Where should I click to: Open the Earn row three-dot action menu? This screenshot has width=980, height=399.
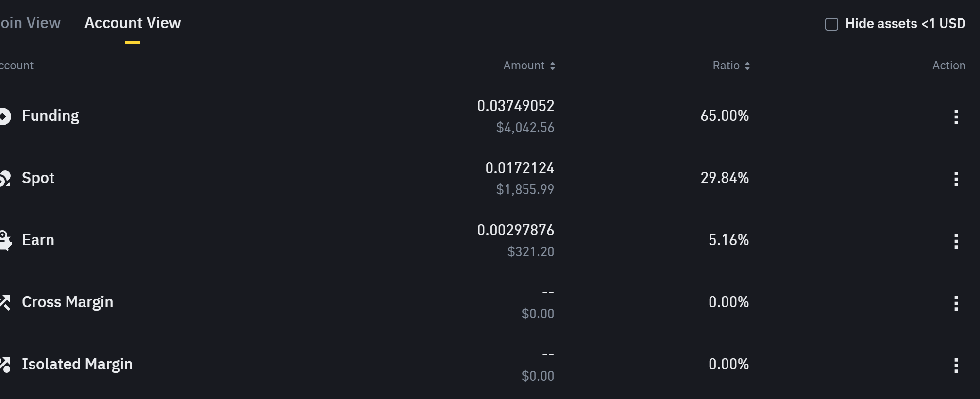(x=956, y=241)
